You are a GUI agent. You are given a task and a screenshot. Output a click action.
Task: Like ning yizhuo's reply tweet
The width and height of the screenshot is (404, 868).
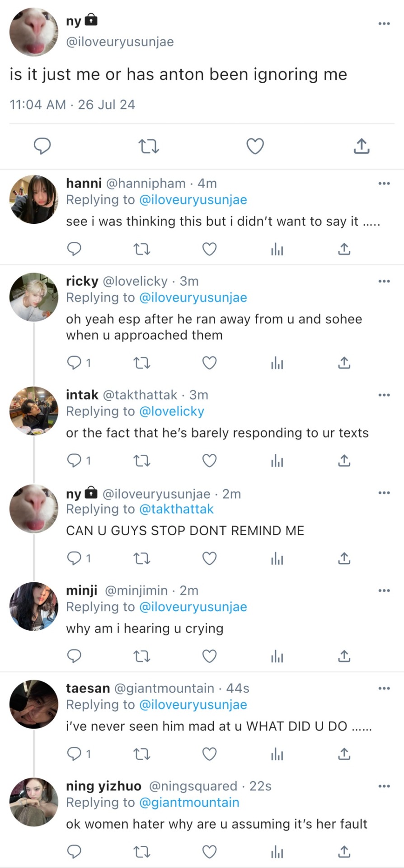click(x=209, y=852)
